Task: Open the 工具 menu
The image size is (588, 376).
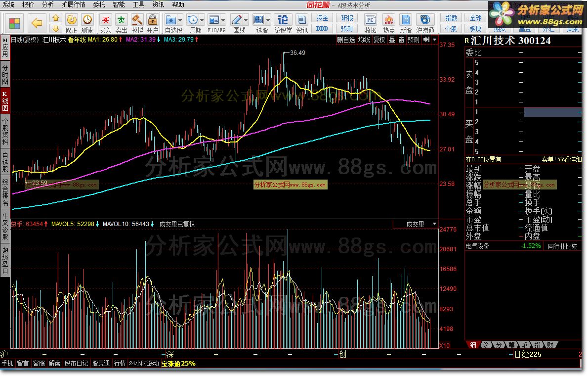Action: [x=138, y=4]
